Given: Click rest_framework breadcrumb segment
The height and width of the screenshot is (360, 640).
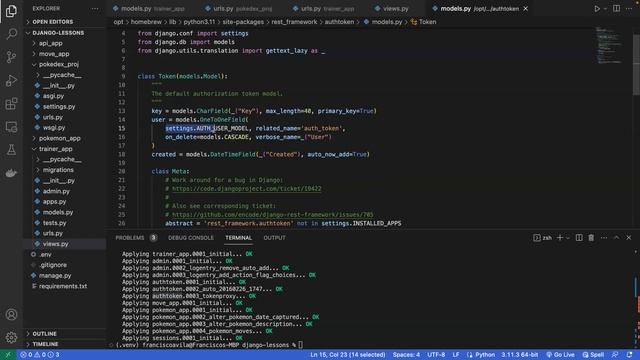Looking at the screenshot, I should coord(294,22).
